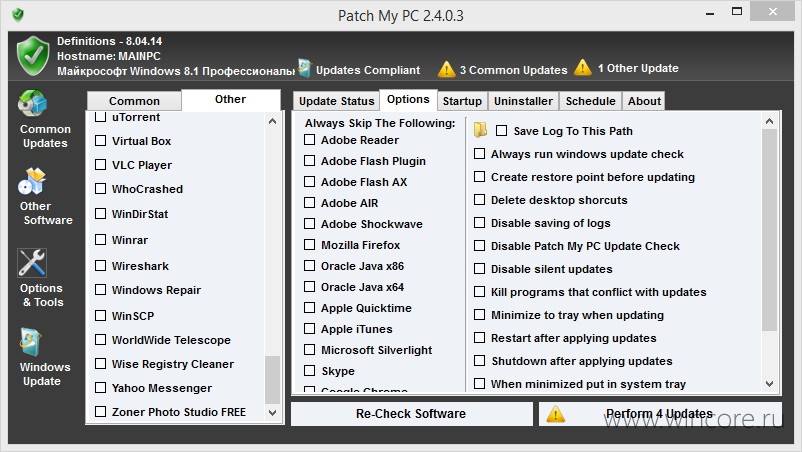Check Windows Repair checkbox

tap(101, 290)
